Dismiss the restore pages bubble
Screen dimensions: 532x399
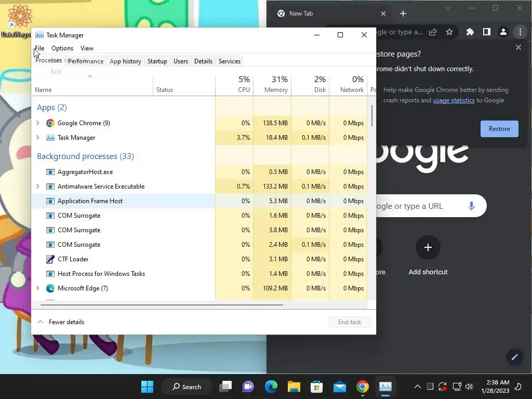518,47
